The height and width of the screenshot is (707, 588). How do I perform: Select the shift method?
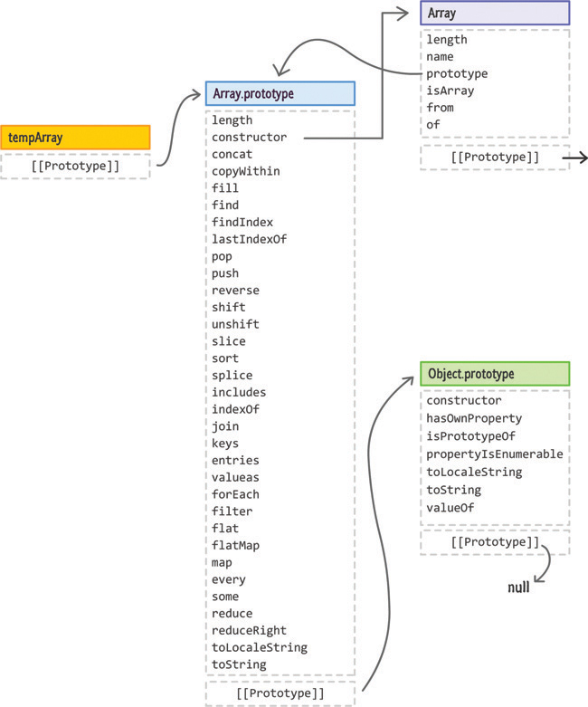pyautogui.click(x=229, y=307)
